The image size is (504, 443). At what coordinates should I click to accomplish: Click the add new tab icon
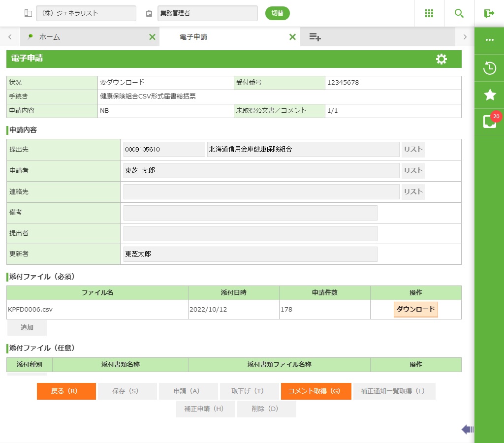coord(315,37)
